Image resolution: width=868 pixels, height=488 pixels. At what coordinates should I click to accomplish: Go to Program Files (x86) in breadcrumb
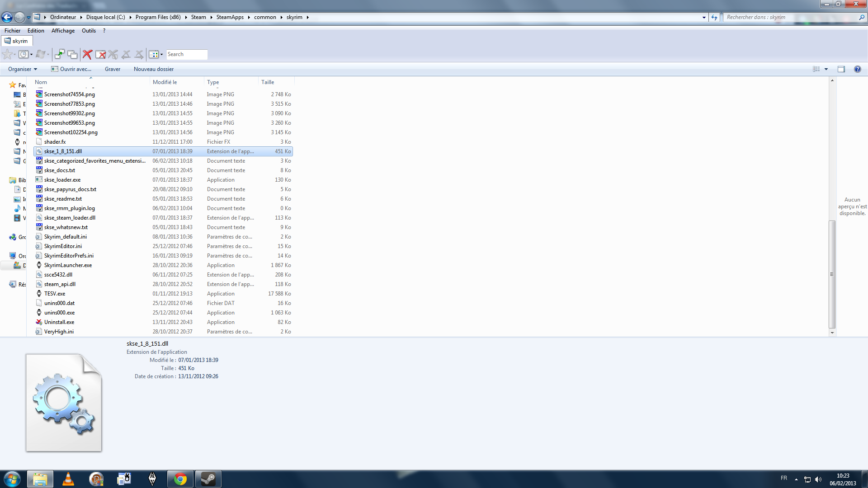158,17
